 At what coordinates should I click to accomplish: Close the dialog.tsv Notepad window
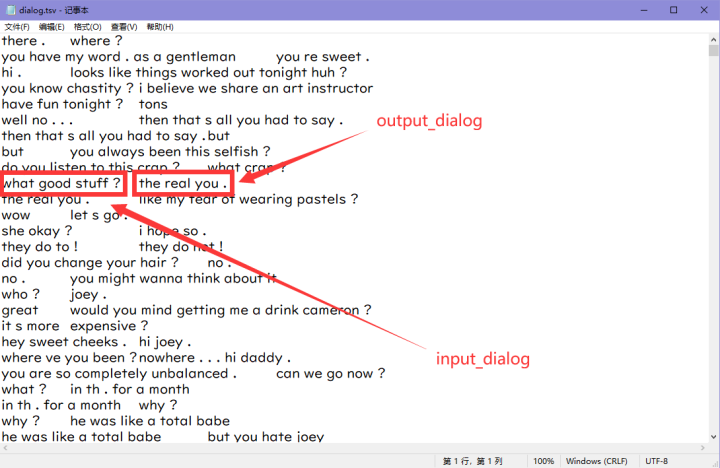[x=704, y=10]
